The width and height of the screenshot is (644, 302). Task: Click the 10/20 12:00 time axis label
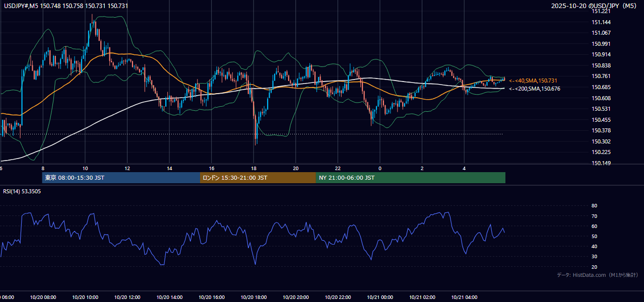127,297
